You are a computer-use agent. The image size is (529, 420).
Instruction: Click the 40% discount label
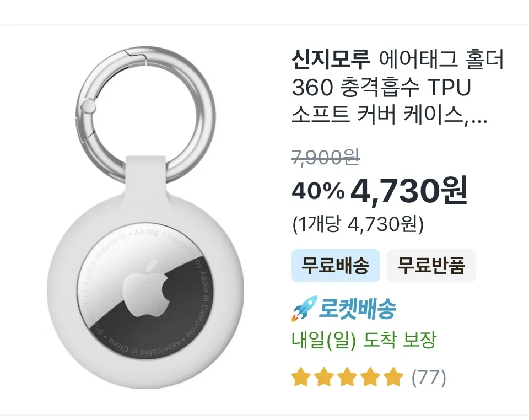(x=318, y=191)
